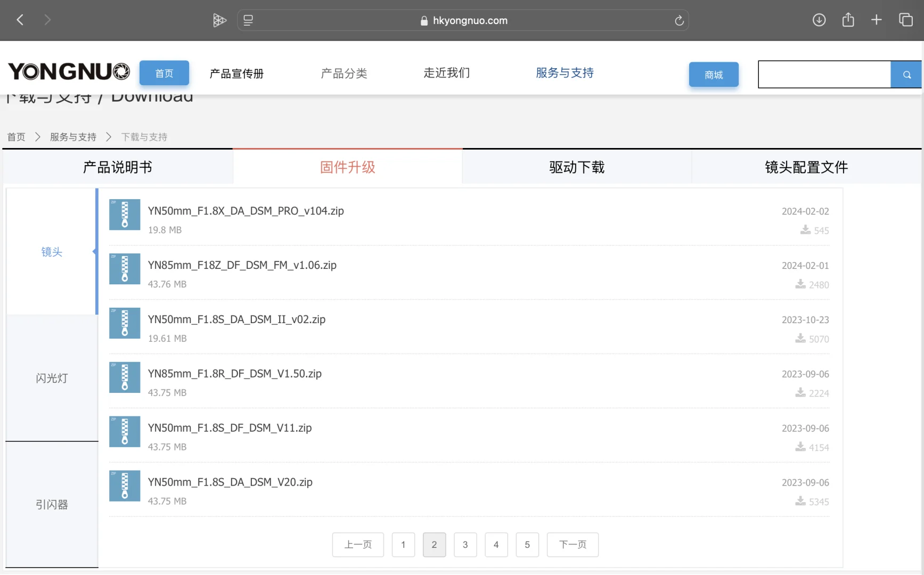
Task: Select the 镜头 category in sidebar
Action: tap(52, 252)
